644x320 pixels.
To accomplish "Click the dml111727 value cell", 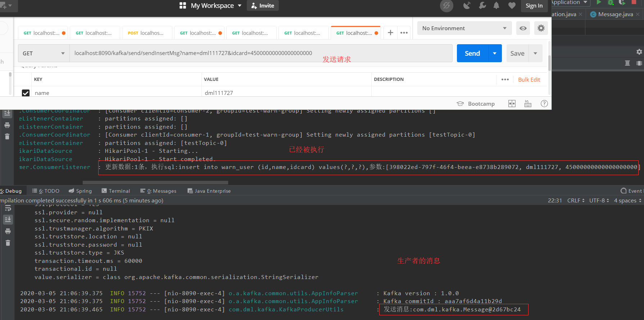I will tap(286, 93).
